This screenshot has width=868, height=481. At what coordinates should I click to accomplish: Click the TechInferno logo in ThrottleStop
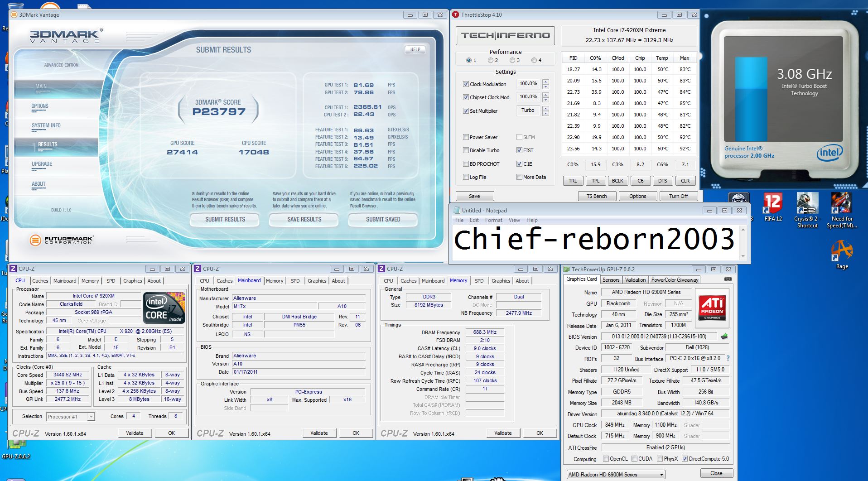pyautogui.click(x=505, y=35)
